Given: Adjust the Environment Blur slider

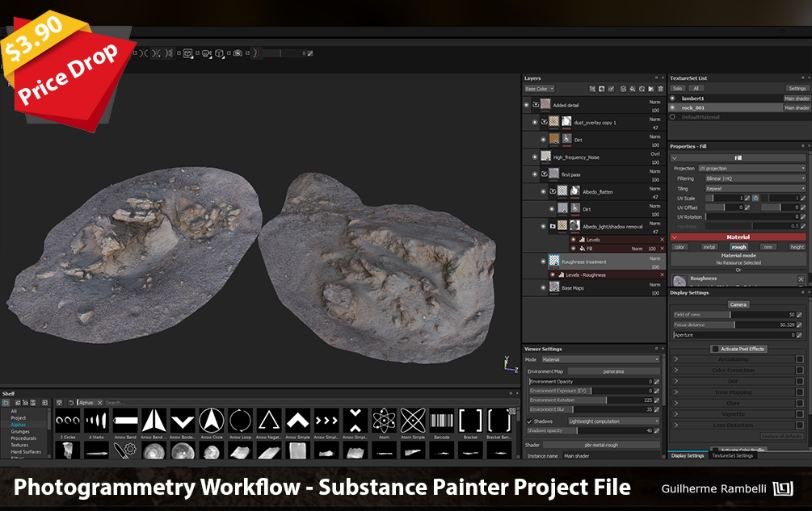Looking at the screenshot, I should coord(590,409).
